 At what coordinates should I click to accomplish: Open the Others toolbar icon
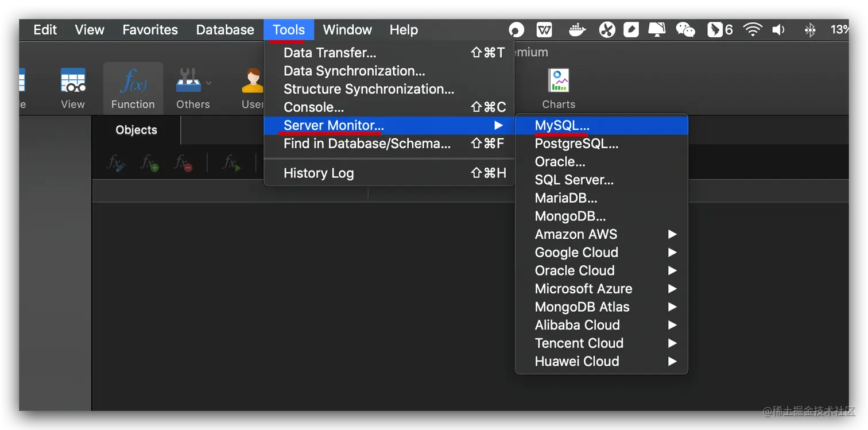point(192,88)
